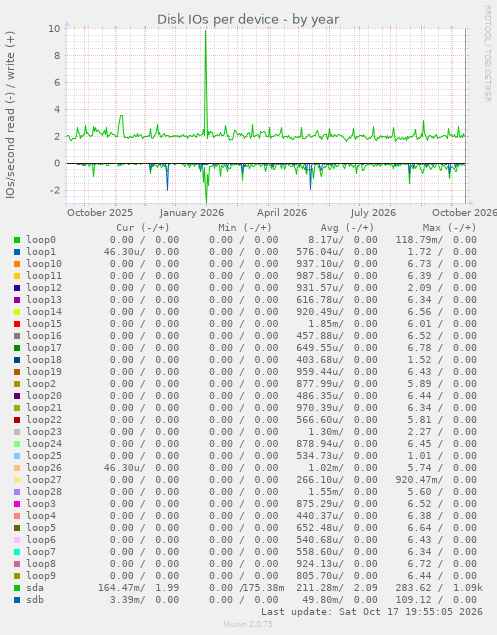This screenshot has width=497, height=635.
Task: Click the 'Max (-/+)' column header
Action: tap(449, 228)
